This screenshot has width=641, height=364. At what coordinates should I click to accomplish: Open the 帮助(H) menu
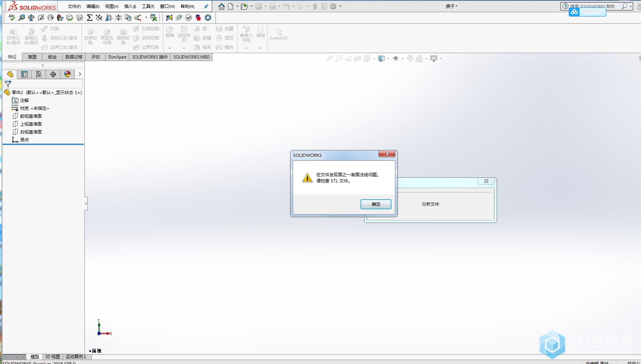187,6
